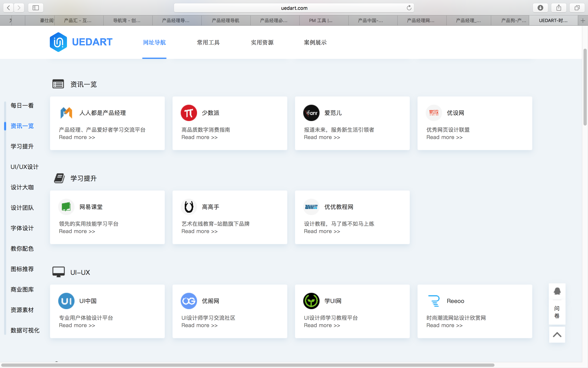Click the back-to-top arrow button
The image size is (588, 368).
point(557,335)
